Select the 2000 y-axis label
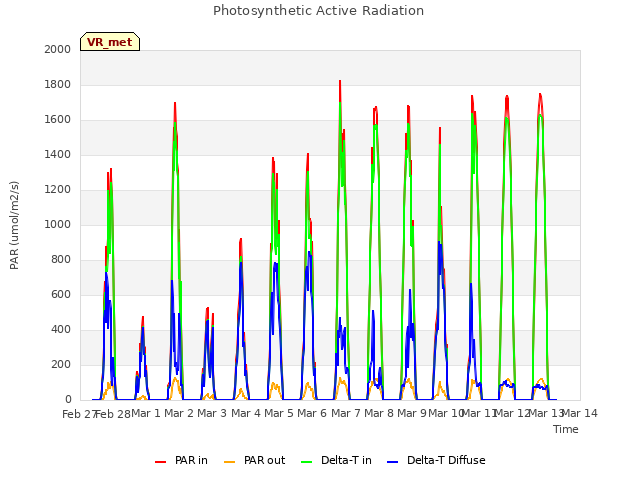The height and width of the screenshot is (480, 640). point(58,49)
